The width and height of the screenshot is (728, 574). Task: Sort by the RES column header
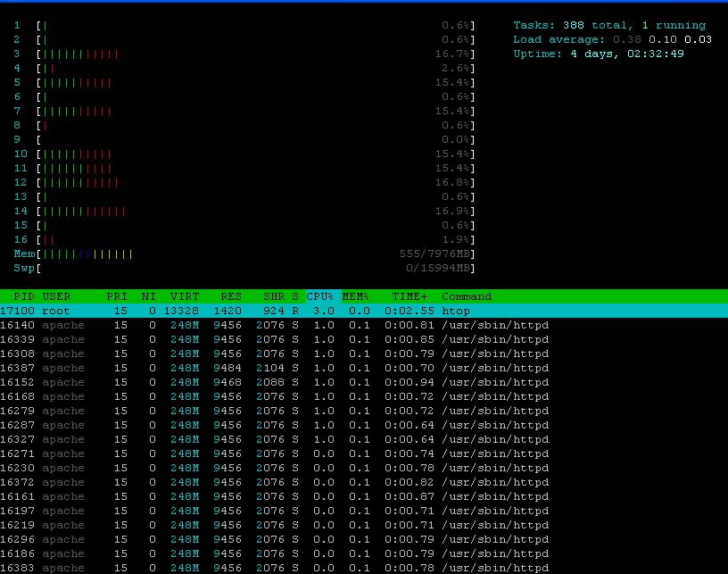231,296
